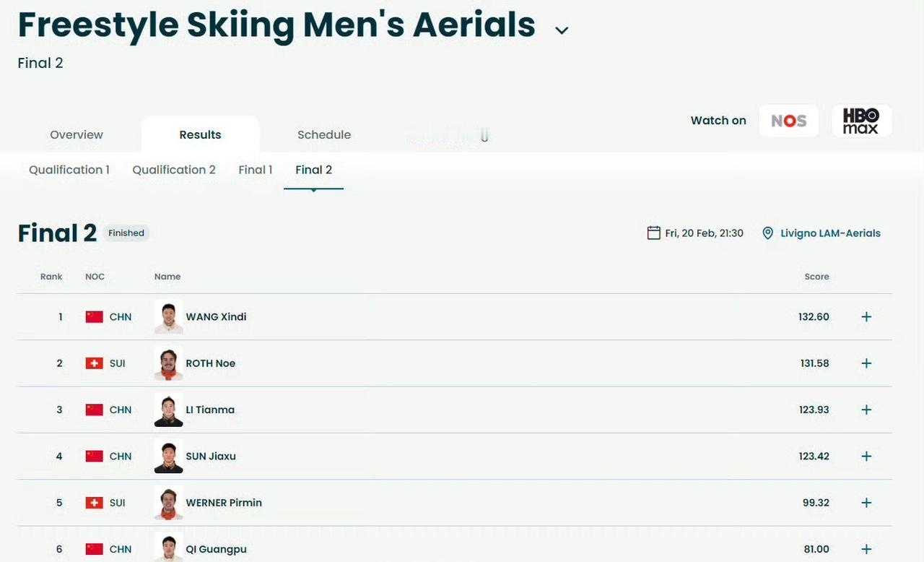Switch to the Schedule tab
924x562 pixels.
(324, 135)
